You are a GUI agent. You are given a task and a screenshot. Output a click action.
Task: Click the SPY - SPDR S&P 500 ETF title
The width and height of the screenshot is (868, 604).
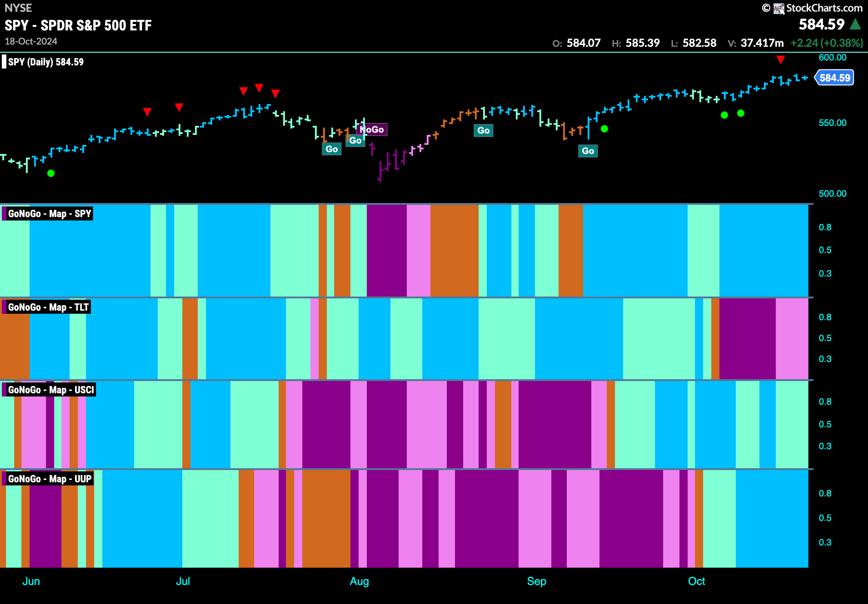click(78, 25)
